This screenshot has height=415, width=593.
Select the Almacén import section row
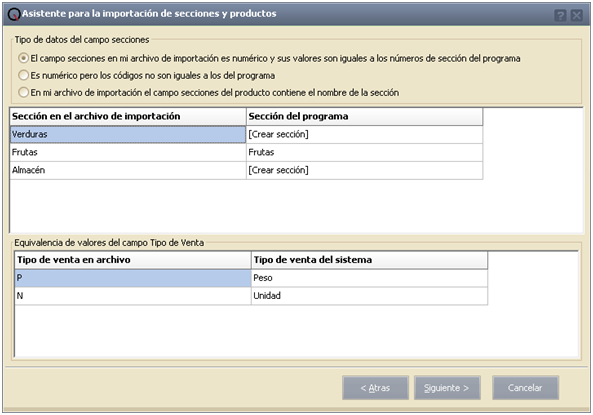point(128,170)
